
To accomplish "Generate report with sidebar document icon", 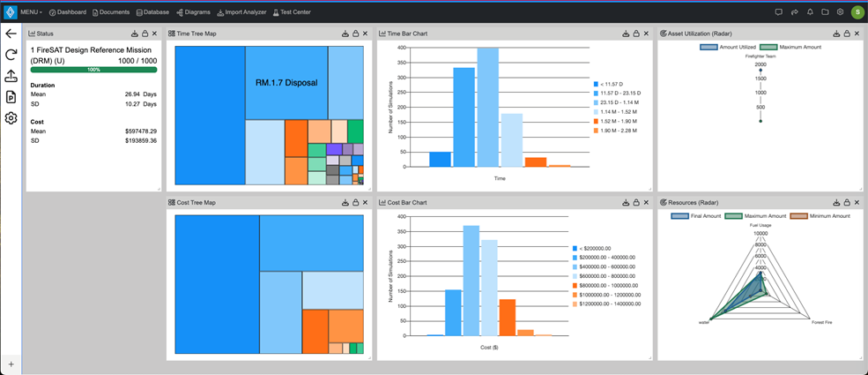I will (x=11, y=97).
